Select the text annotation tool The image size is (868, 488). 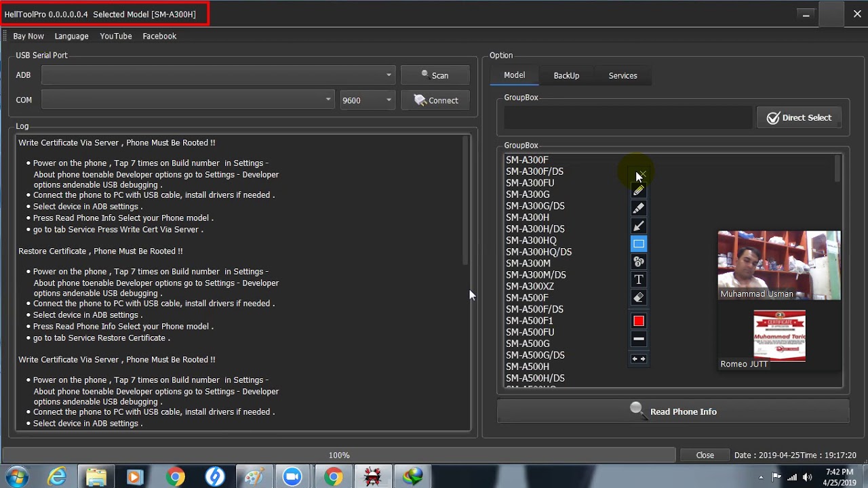(x=639, y=279)
